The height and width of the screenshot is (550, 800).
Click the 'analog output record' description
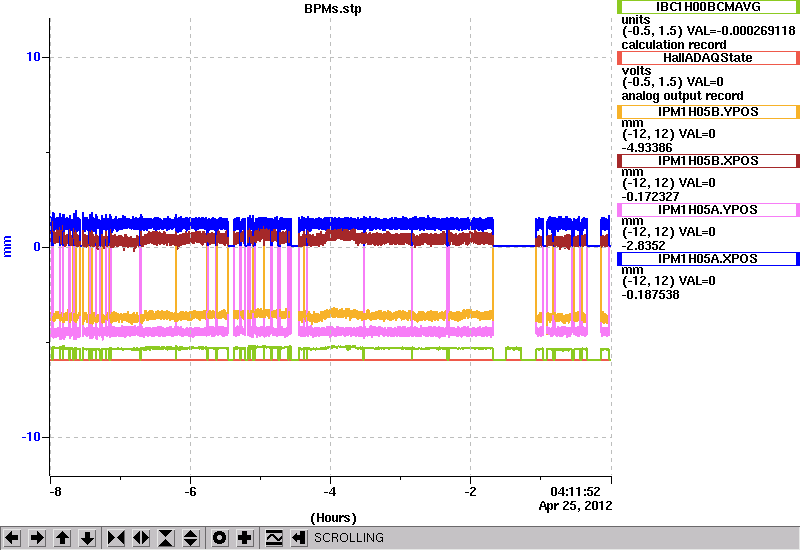point(682,96)
